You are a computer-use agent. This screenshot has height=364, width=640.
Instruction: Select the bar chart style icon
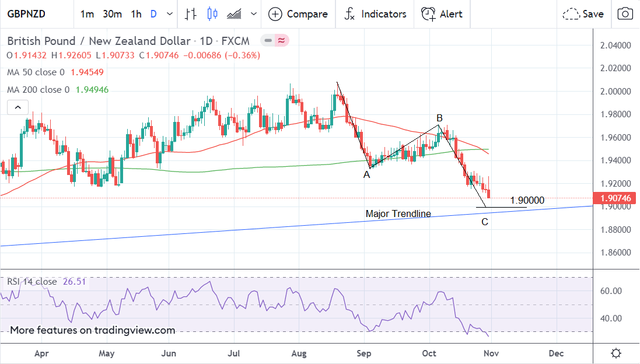pos(190,14)
